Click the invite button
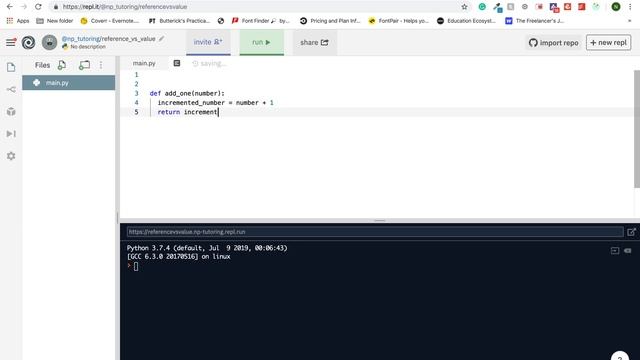The image size is (640, 360). (208, 42)
